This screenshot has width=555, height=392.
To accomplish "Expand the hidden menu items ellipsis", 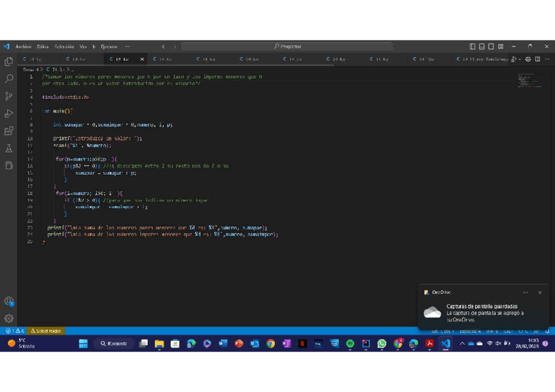I will click(x=127, y=46).
